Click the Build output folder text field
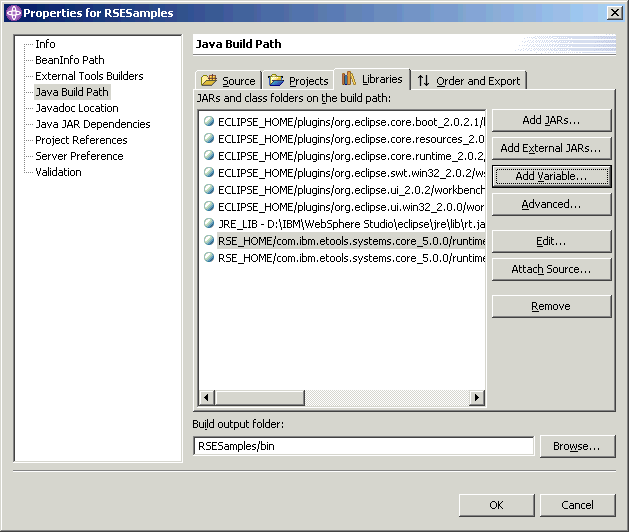The image size is (629, 532). click(362, 446)
